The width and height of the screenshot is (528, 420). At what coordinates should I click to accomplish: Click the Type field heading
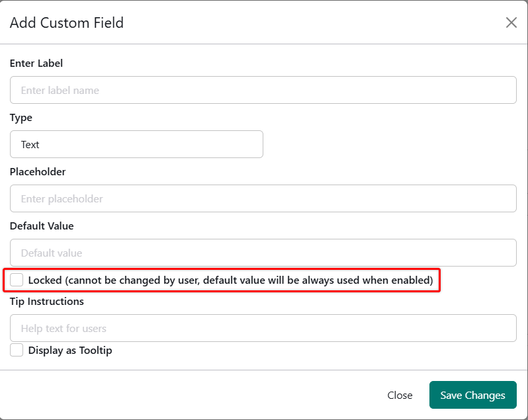pyautogui.click(x=21, y=118)
